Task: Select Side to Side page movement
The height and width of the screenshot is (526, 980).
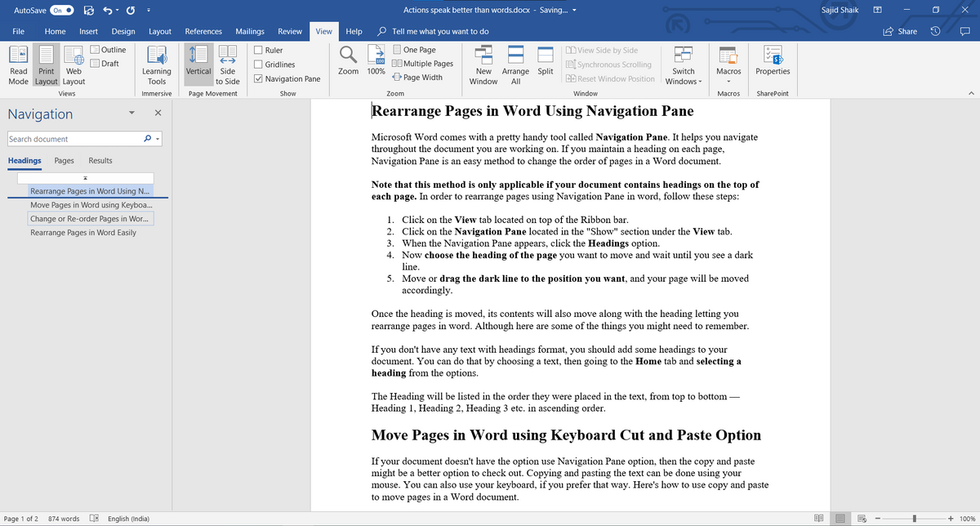Action: pyautogui.click(x=228, y=64)
